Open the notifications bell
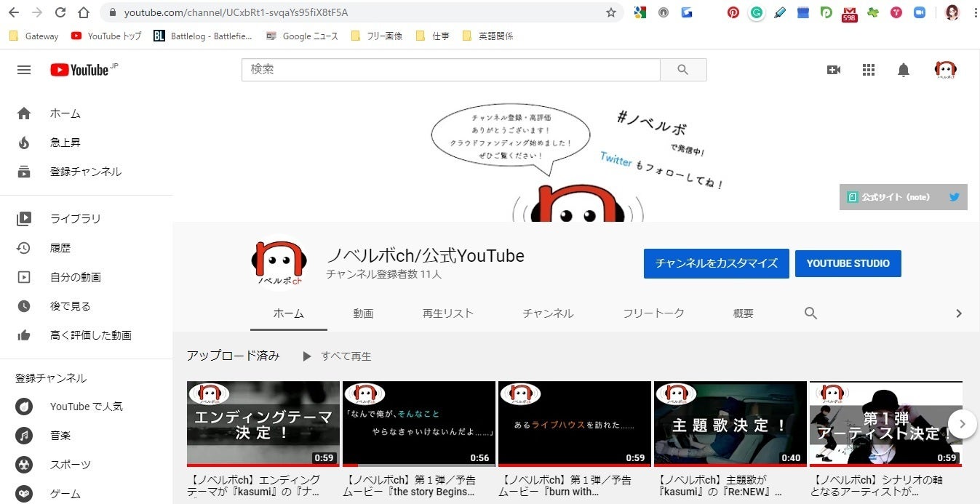The width and height of the screenshot is (980, 504). [903, 70]
